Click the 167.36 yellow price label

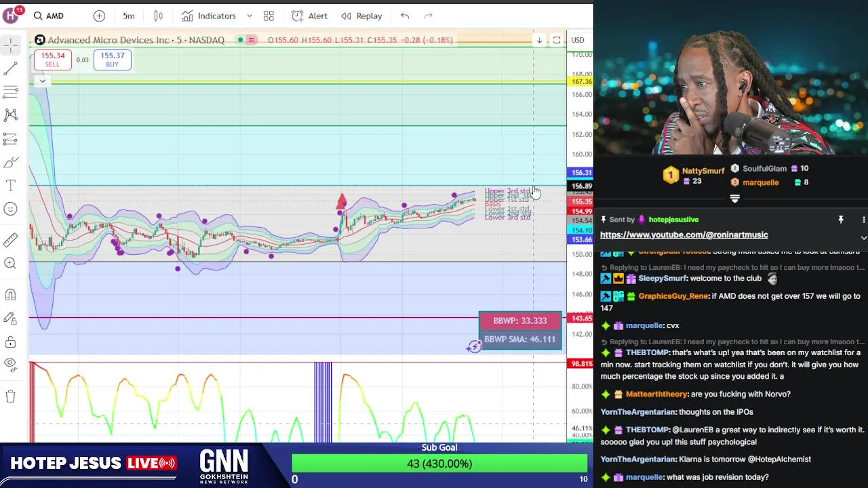click(580, 81)
